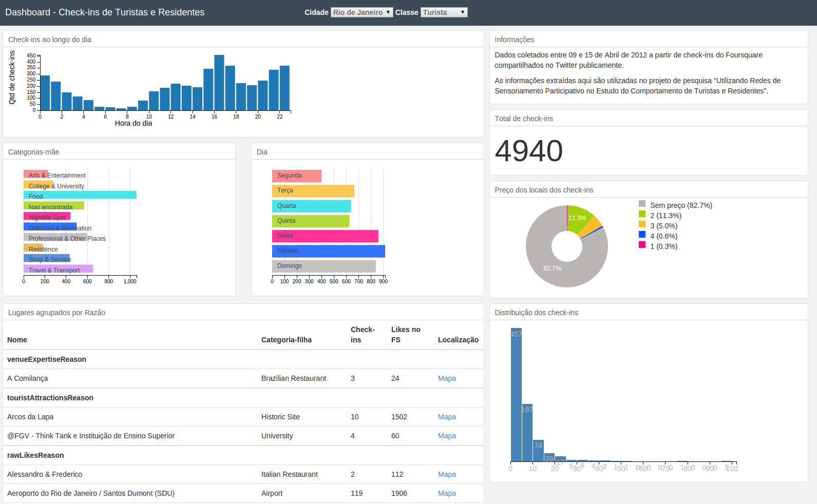This screenshot has height=504, width=817.
Task: Filter by the Segunda day bar
Action: point(297,176)
